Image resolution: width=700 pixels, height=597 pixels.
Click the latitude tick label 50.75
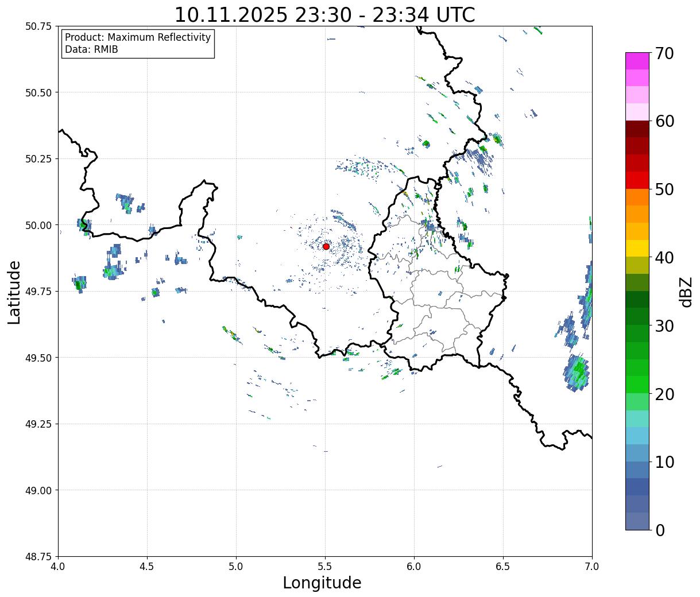(38, 26)
